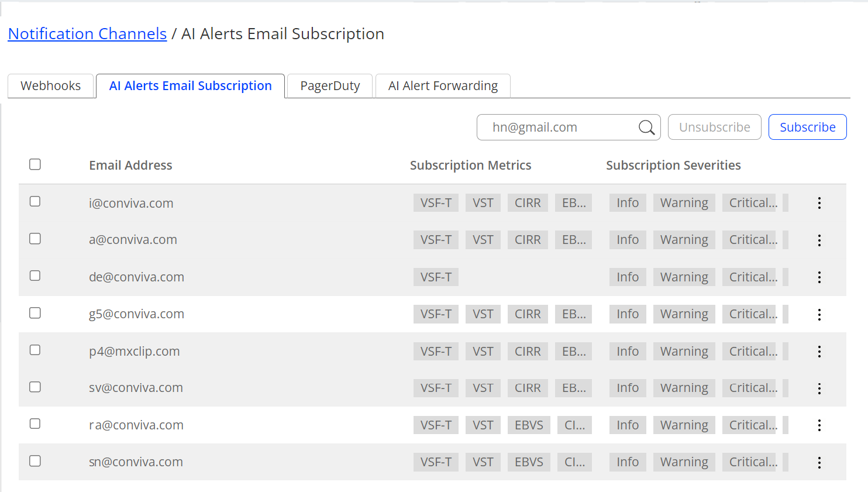868x492 pixels.
Task: Follow the Notification Channels breadcrumb link
Action: (x=87, y=34)
